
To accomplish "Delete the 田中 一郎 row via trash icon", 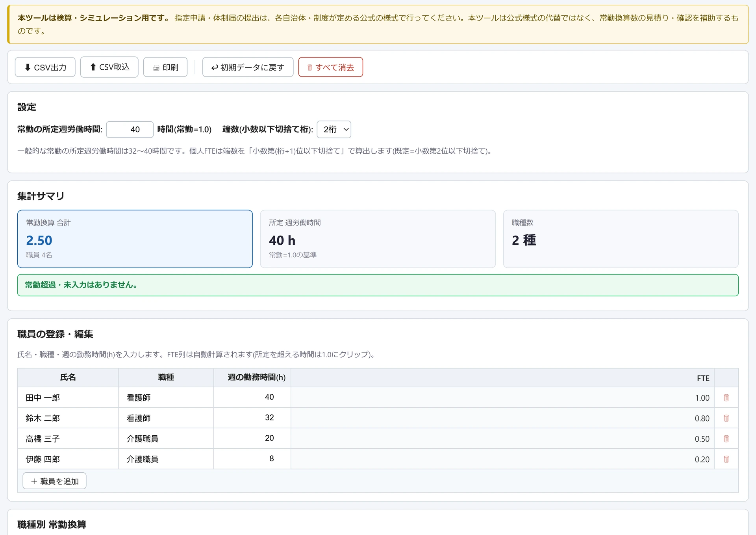I will coord(726,398).
